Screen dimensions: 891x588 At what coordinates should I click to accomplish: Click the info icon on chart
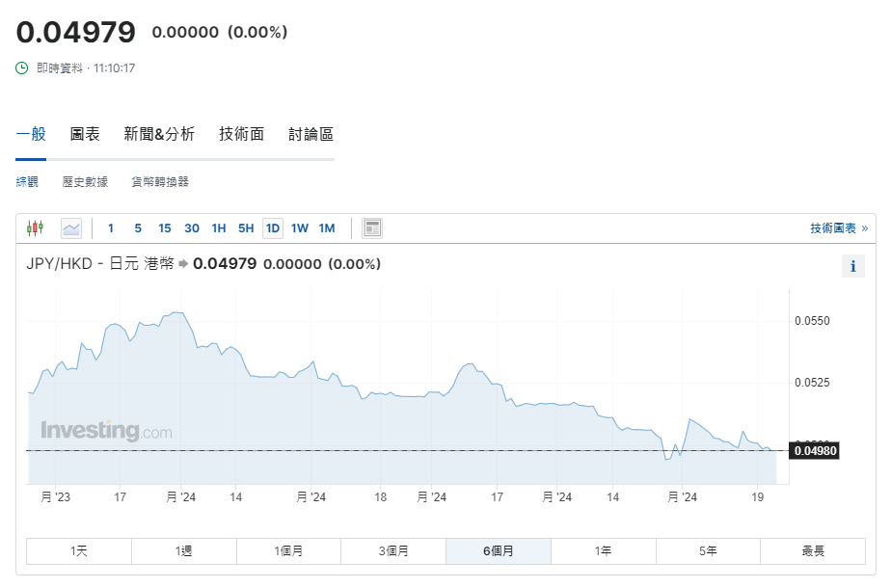click(852, 267)
